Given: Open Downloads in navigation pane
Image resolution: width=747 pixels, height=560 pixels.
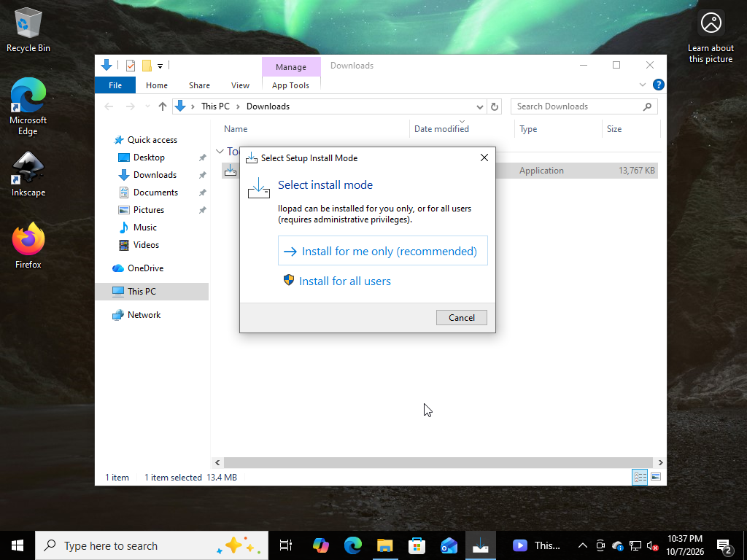Looking at the screenshot, I should (155, 175).
